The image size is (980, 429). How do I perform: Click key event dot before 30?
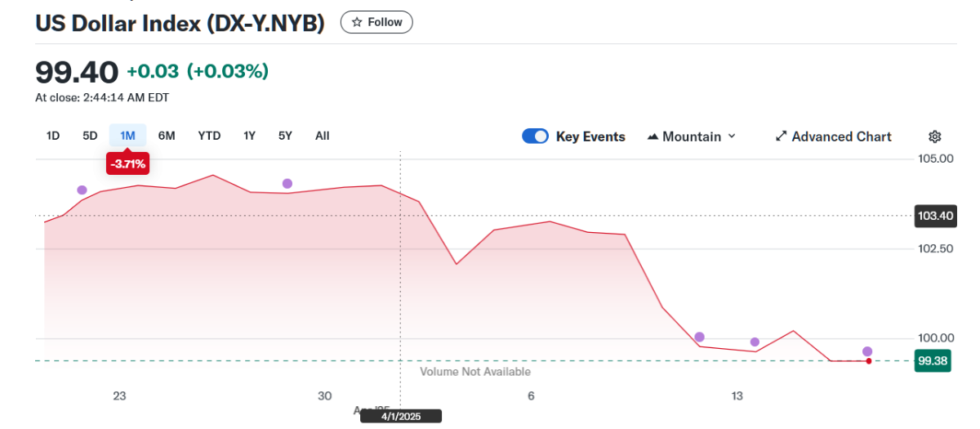287,183
